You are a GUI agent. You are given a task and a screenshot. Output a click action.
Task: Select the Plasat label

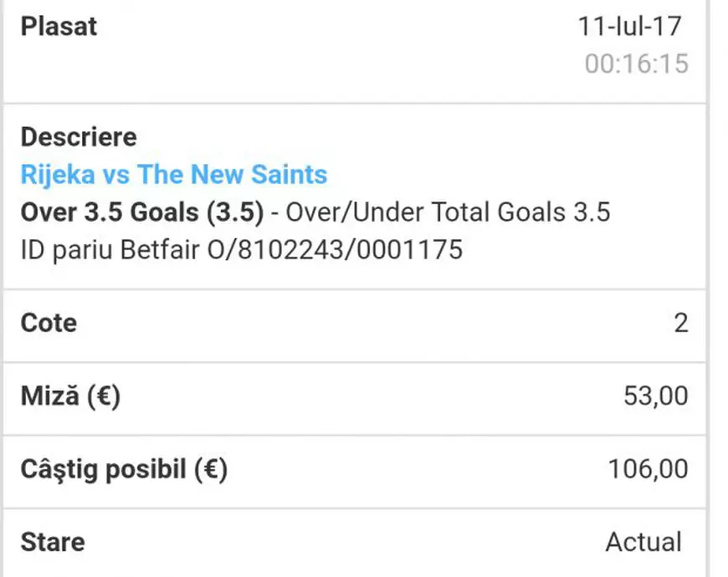pyautogui.click(x=59, y=26)
